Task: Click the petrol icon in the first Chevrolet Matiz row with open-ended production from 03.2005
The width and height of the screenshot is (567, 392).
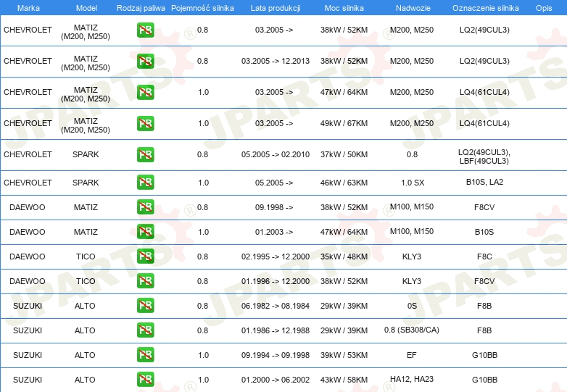Action: (145, 30)
